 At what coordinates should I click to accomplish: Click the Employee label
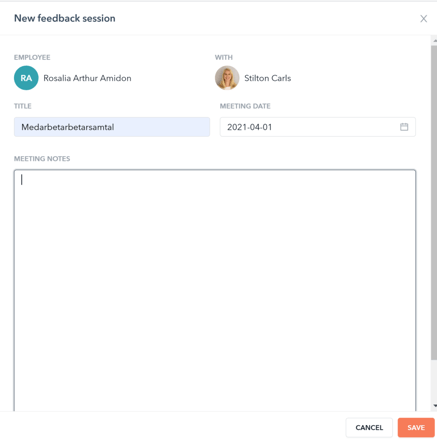tap(32, 57)
